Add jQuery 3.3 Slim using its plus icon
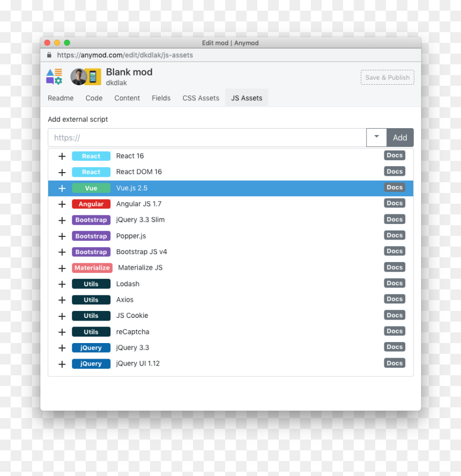Screen dimensions: 461x476 point(62,220)
